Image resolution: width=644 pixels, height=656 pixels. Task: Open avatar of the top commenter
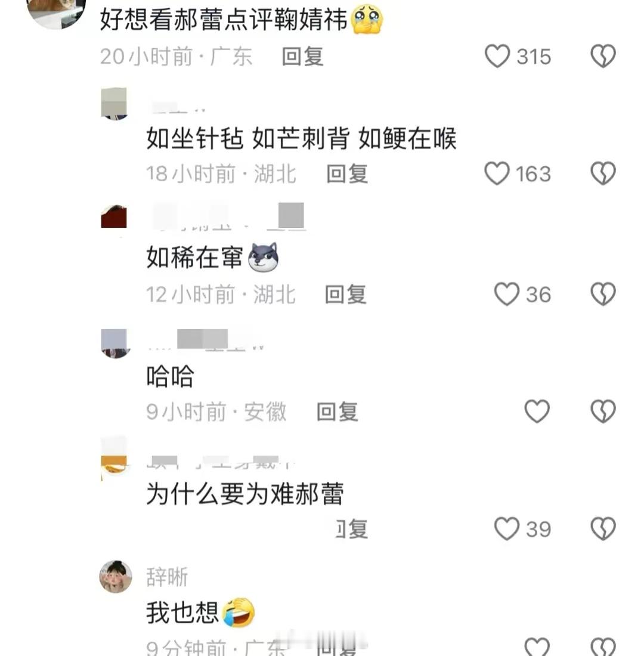click(57, 13)
